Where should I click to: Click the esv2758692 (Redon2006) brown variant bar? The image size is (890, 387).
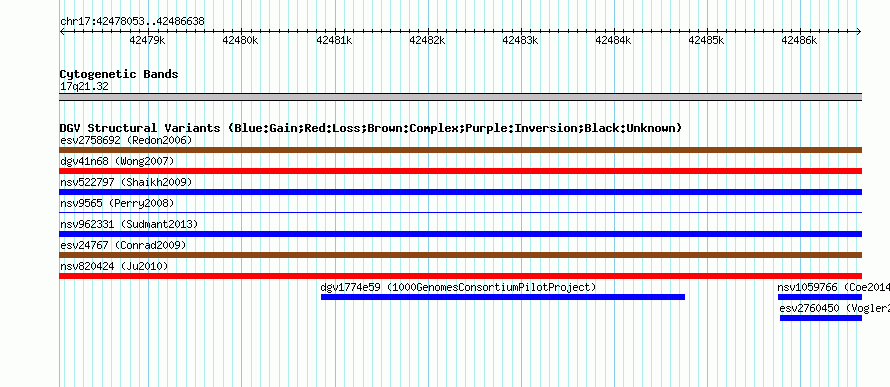(460, 150)
